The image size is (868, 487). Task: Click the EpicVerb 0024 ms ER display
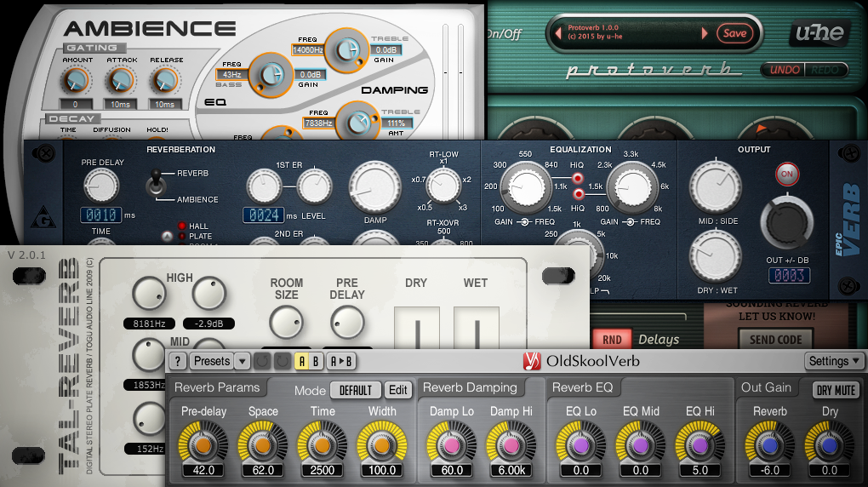coord(264,215)
